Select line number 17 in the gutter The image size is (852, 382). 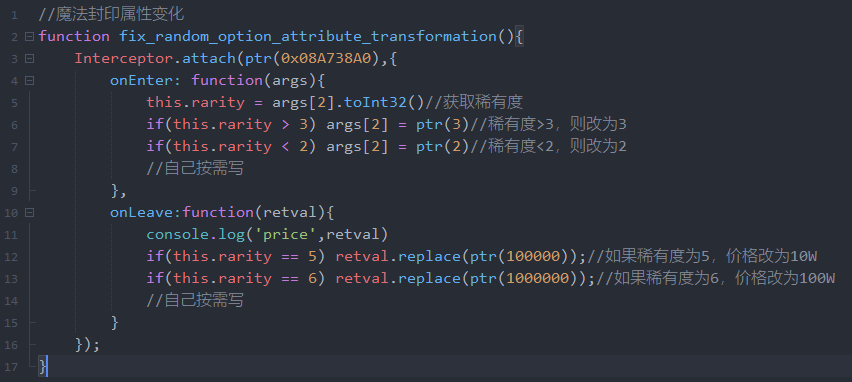coord(11,367)
